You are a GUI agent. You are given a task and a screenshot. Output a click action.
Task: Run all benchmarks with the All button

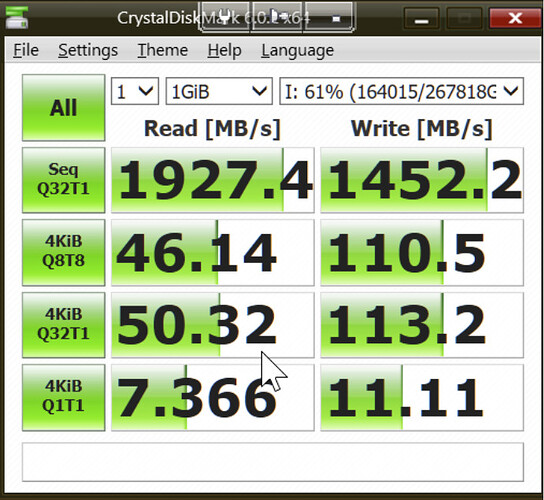[x=63, y=108]
